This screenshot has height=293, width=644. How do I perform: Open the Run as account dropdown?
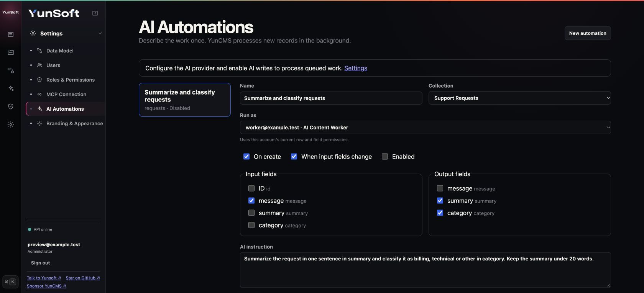pos(426,128)
